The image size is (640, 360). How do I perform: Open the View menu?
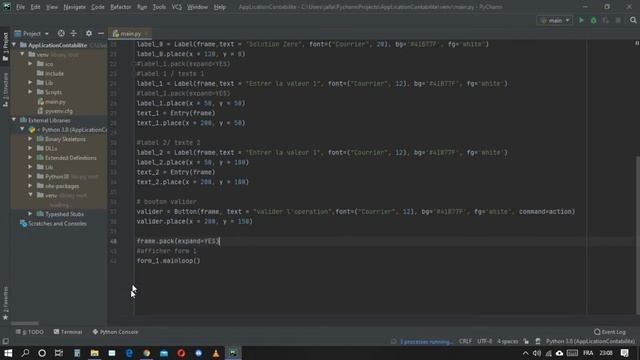coord(52,7)
